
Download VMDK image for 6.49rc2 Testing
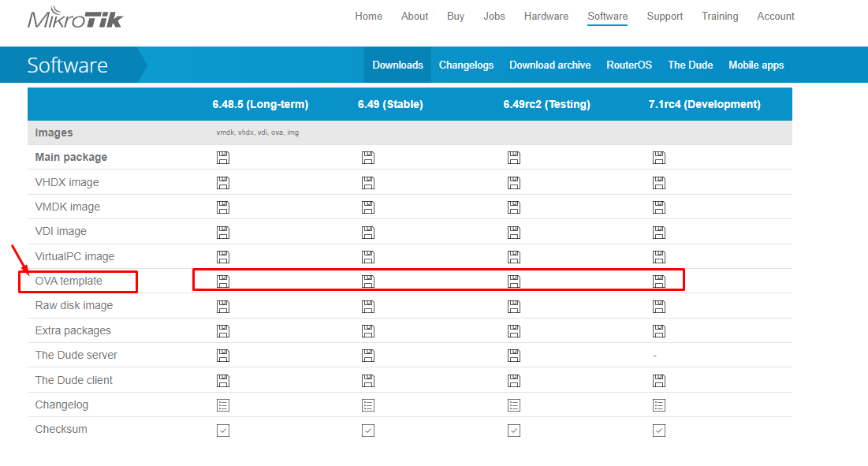pyautogui.click(x=514, y=207)
